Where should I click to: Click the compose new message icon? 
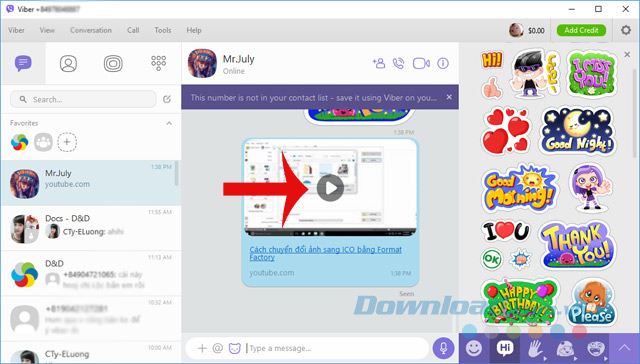(x=167, y=99)
